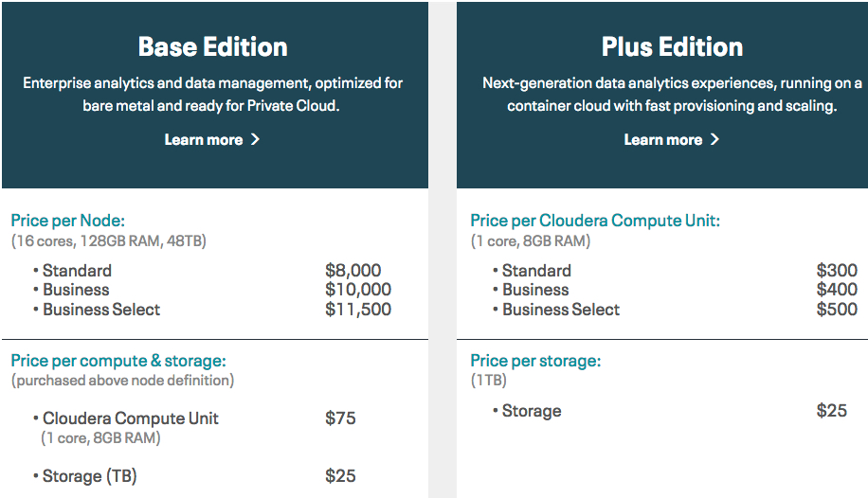
Task: Click the $300 Standard compute unit price
Action: (836, 271)
